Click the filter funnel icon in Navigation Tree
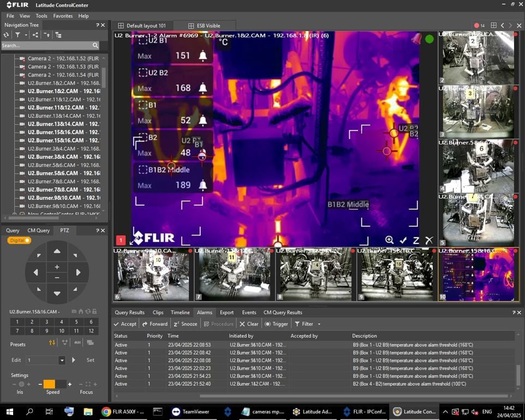This screenshot has width=525, height=420. pos(17,35)
